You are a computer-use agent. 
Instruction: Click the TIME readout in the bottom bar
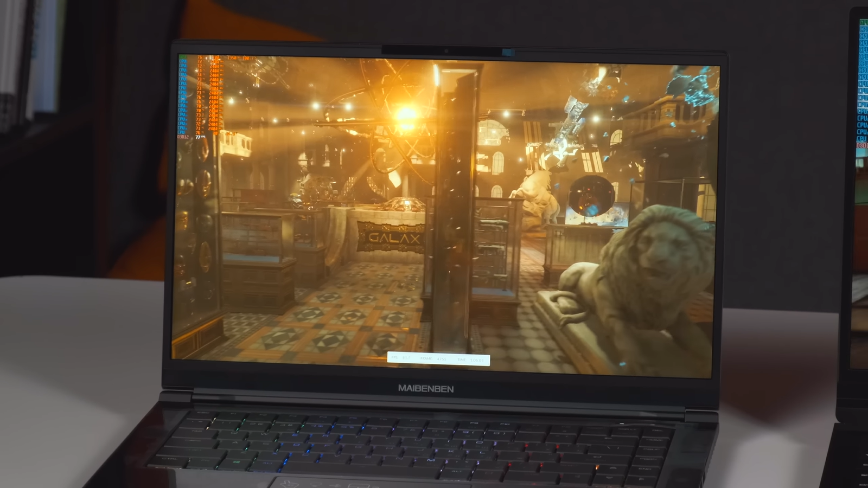[x=470, y=359]
